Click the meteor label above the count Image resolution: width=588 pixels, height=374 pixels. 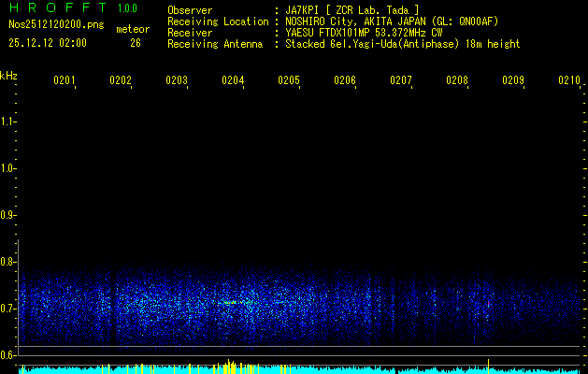coord(132,29)
